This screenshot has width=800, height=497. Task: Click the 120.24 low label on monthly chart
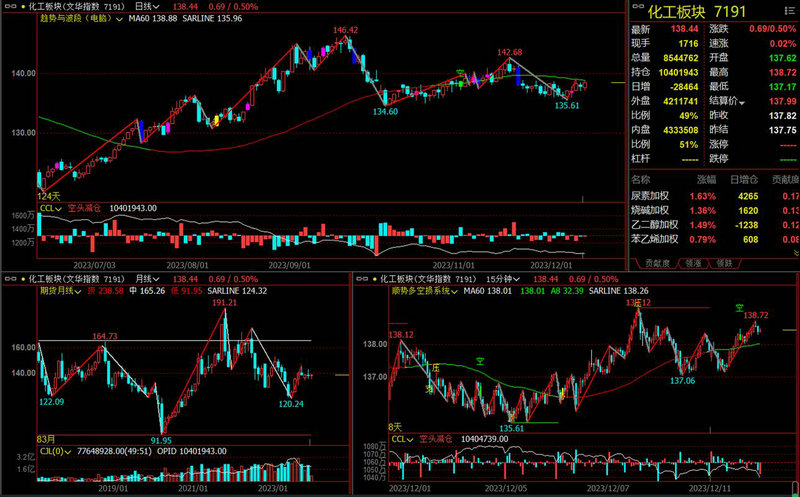[x=291, y=404]
